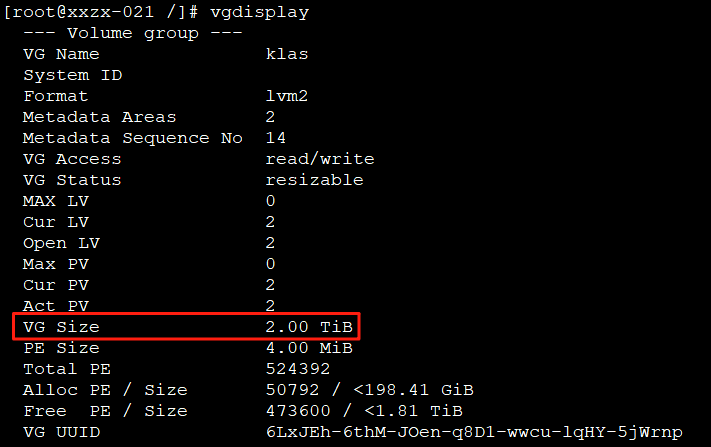The image size is (711, 447).
Task: Click the Metadata Sequence No value 14
Action: tap(276, 138)
